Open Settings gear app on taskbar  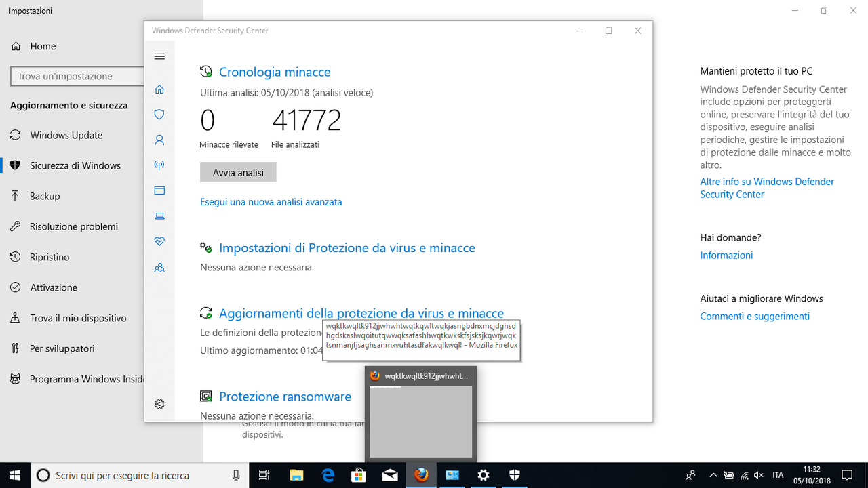484,475
